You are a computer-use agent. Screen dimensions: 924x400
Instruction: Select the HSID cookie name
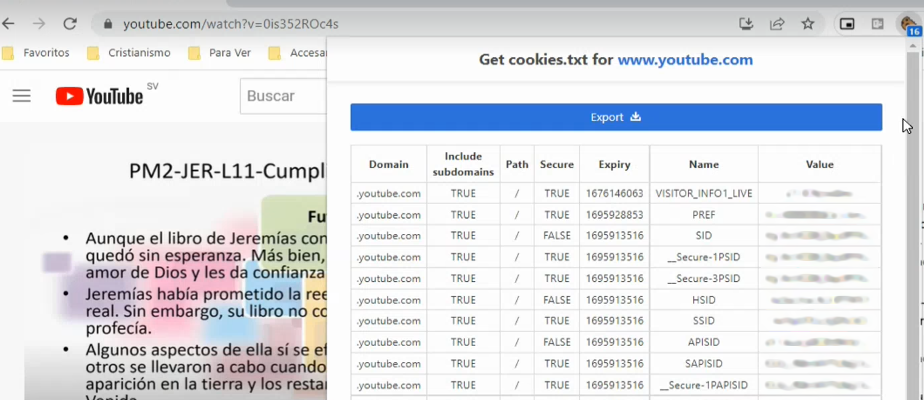(x=704, y=300)
